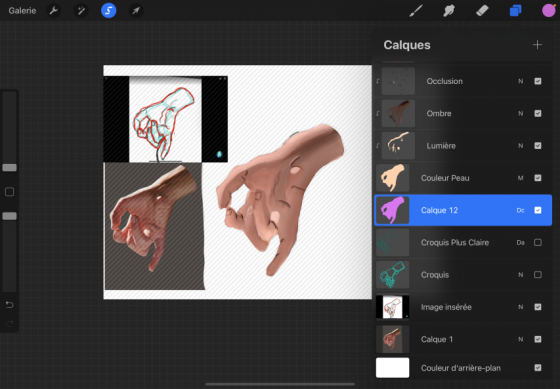Screen dimensions: 560x389
Task: Select the Smudge tool
Action: pyautogui.click(x=449, y=11)
